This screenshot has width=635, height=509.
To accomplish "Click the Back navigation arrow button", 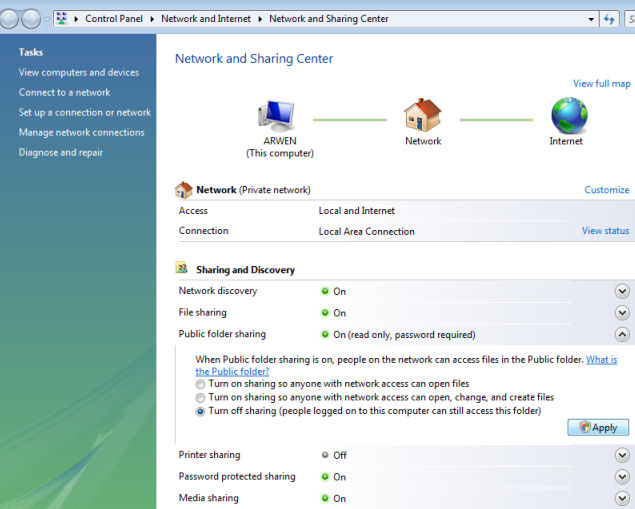I will (x=8, y=19).
